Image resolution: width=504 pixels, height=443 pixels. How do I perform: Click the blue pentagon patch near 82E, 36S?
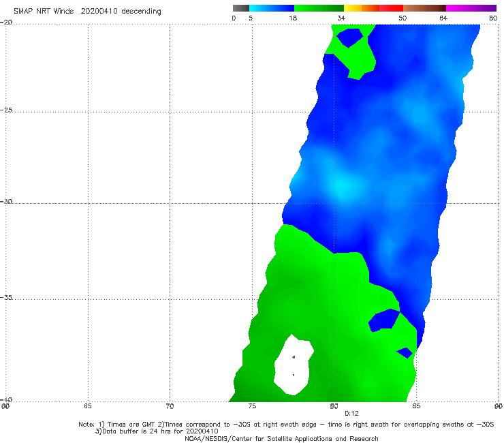pos(384,320)
